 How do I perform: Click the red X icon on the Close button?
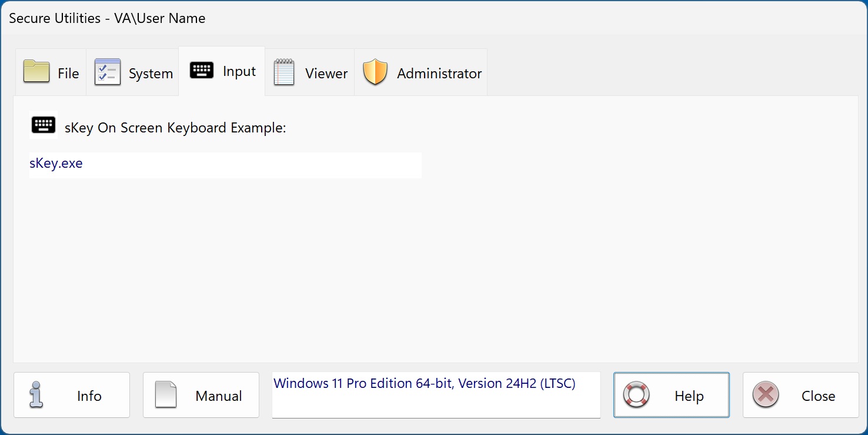pos(766,395)
